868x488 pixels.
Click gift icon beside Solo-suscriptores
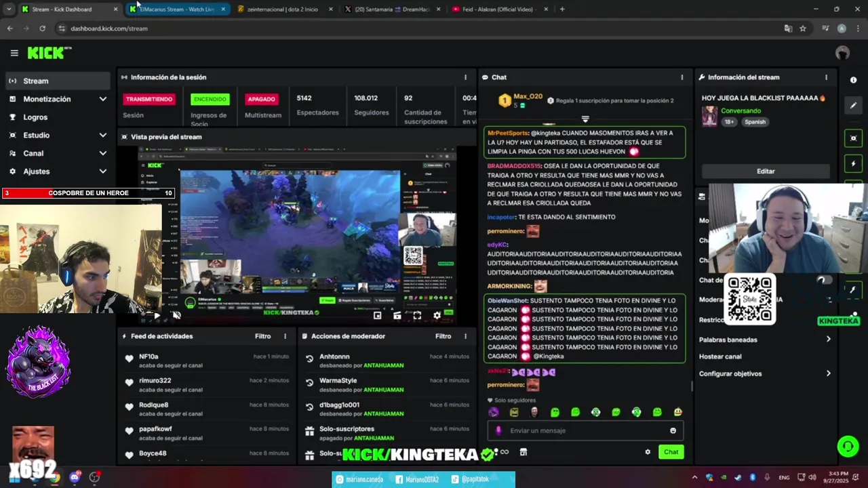[309, 431]
